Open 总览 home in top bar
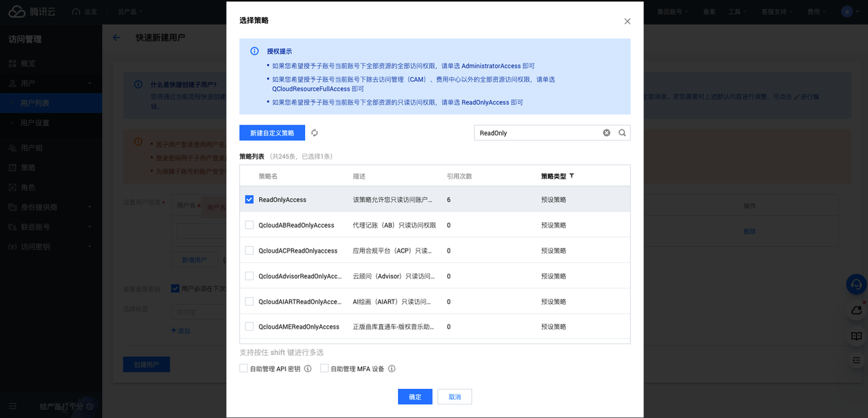Screen dimensions: 868x418 pos(85,12)
